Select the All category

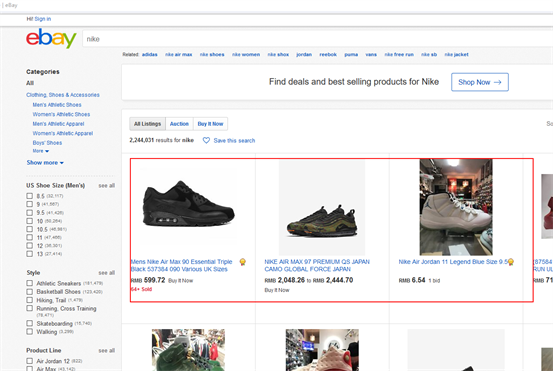tap(30, 83)
